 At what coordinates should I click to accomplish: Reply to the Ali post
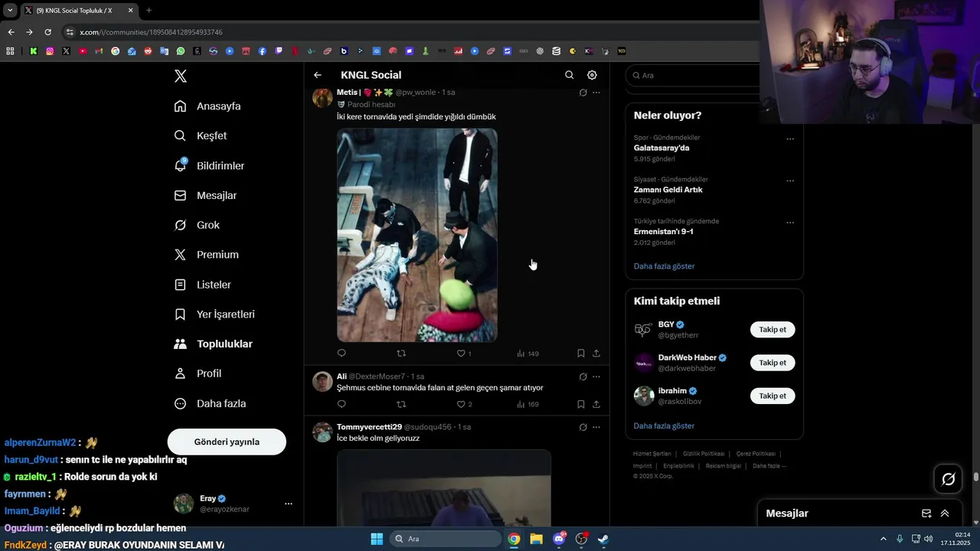tap(341, 404)
